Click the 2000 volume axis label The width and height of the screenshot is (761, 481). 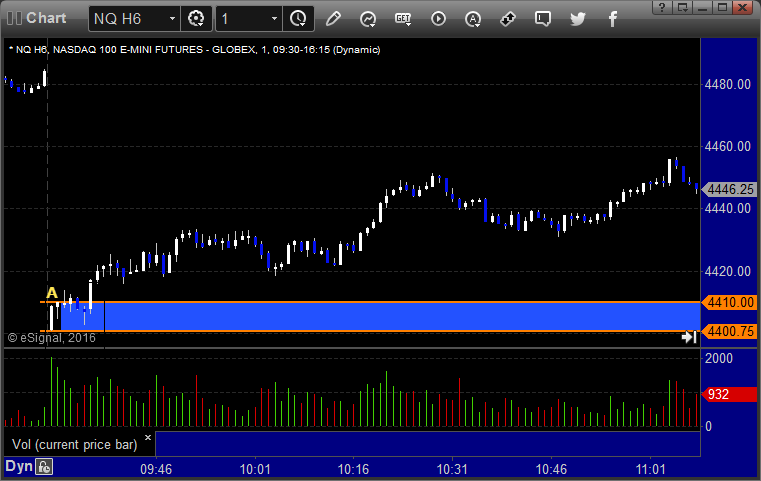click(719, 359)
